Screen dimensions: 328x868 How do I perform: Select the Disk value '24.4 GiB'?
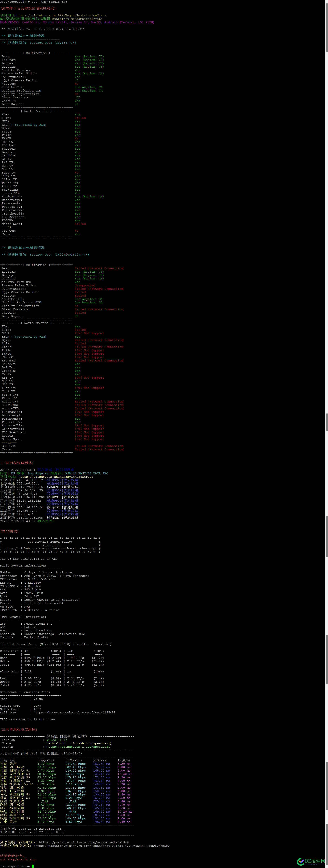click(x=32, y=596)
